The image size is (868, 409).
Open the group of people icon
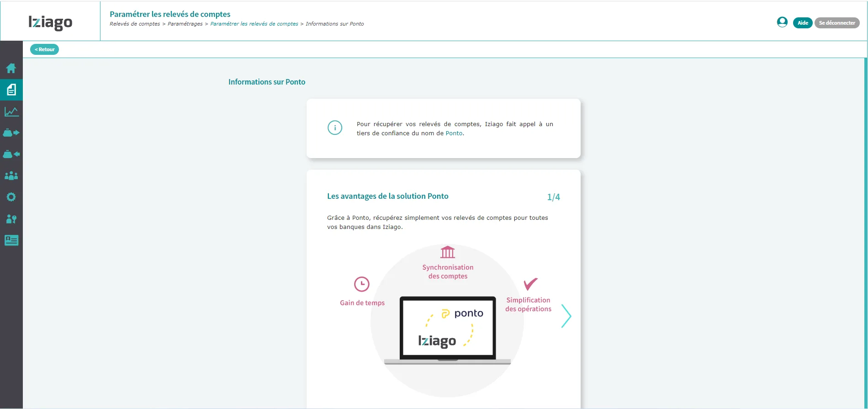[x=11, y=175]
